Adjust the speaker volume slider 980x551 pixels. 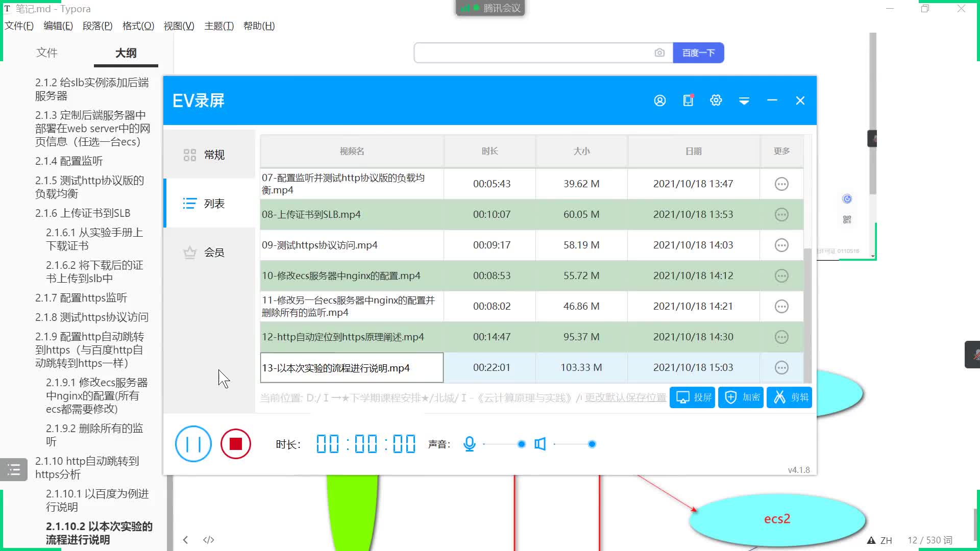574,444
